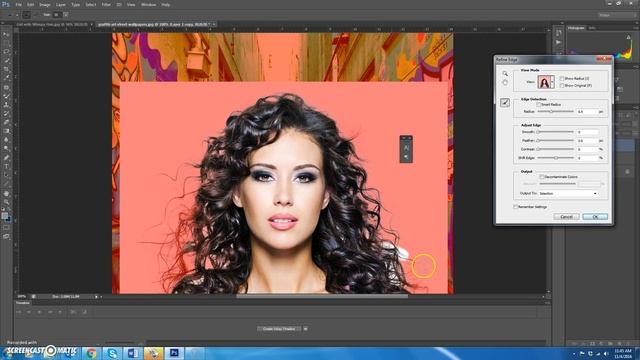Viewport: 640px width, 360px height.
Task: Open the brush preset picker in options bar
Action: pos(65,15)
